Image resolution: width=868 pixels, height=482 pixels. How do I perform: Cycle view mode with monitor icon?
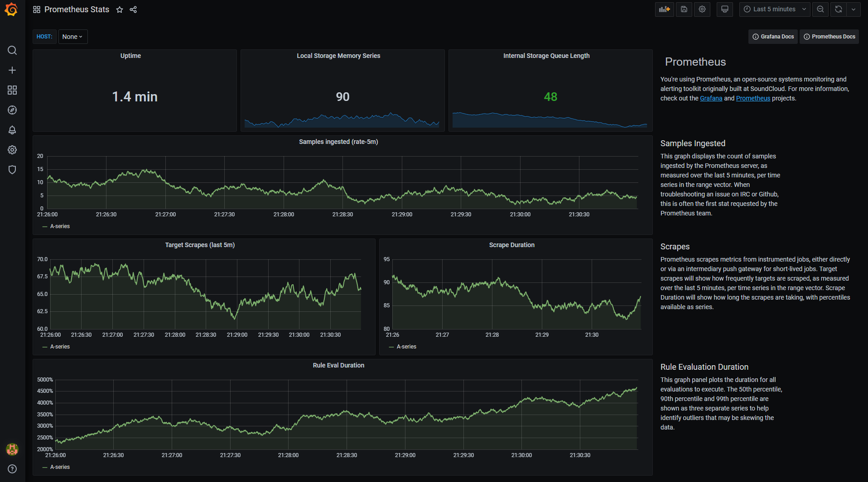pos(725,9)
